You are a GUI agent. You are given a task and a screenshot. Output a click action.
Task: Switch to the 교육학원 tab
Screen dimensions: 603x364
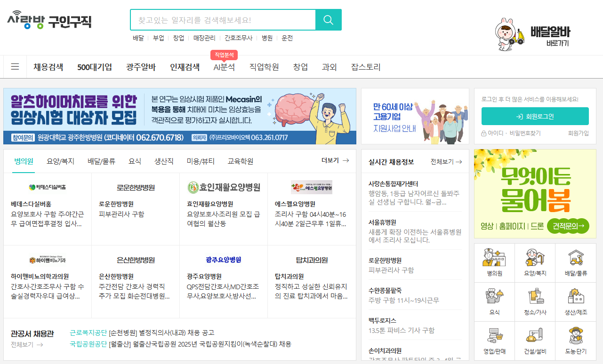(x=241, y=161)
